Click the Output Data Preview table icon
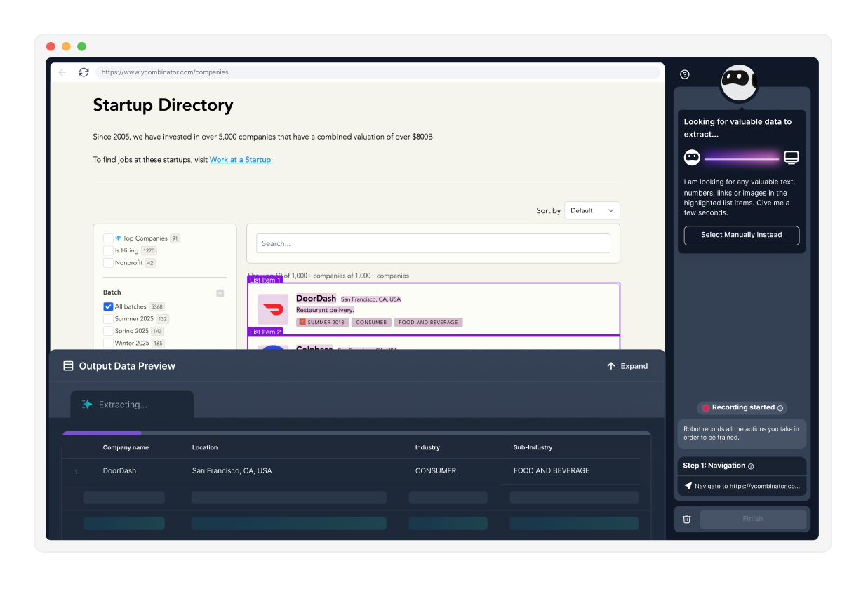This screenshot has height=589, width=868. (x=68, y=366)
